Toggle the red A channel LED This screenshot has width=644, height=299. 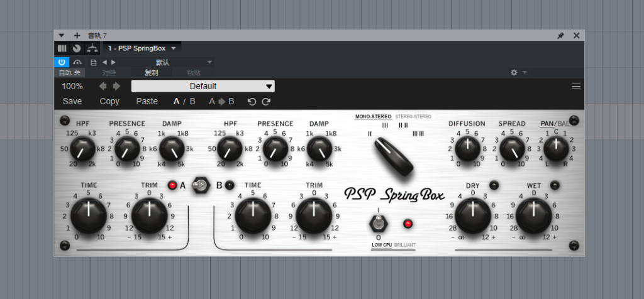[172, 185]
